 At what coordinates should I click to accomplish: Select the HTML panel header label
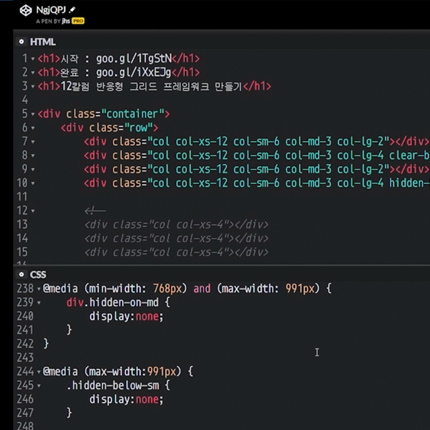click(x=43, y=42)
